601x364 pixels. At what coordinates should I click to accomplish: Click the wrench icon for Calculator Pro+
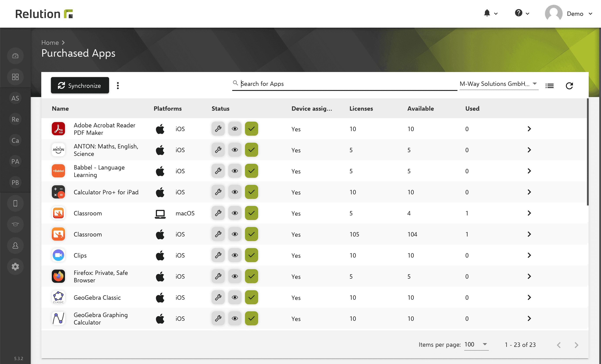click(218, 192)
